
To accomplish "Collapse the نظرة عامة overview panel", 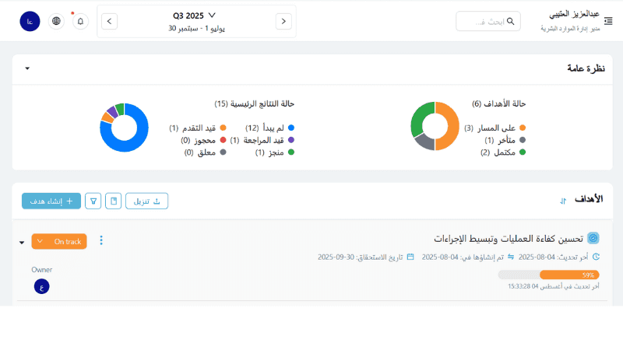I will point(27,68).
